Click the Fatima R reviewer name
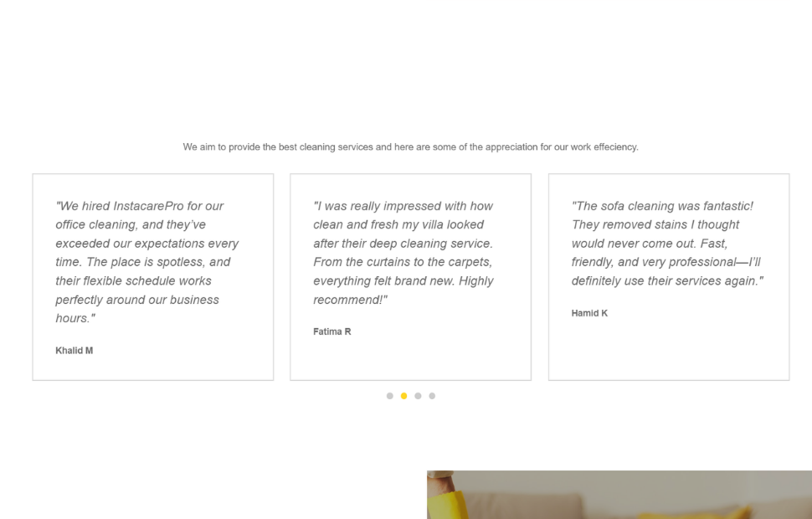 tap(332, 332)
